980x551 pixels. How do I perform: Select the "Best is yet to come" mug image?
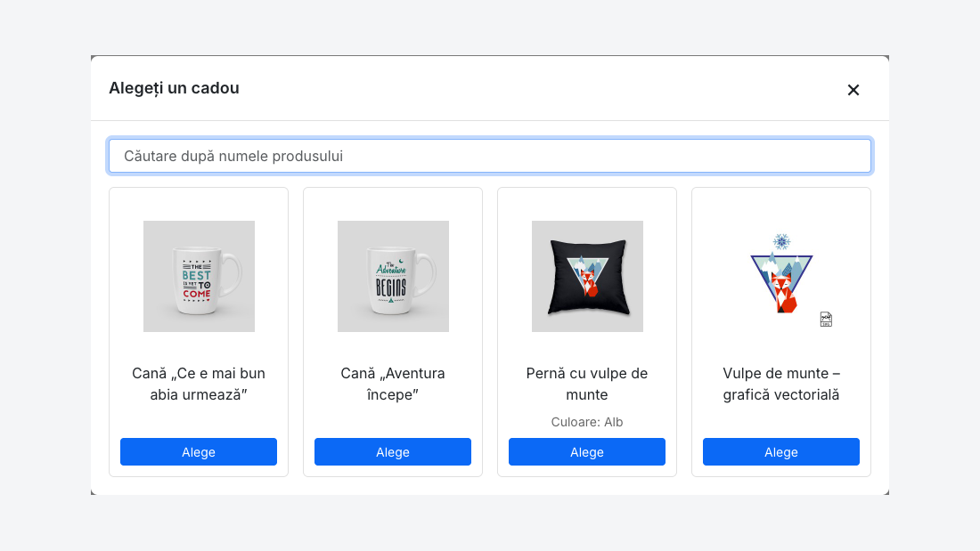tap(199, 276)
